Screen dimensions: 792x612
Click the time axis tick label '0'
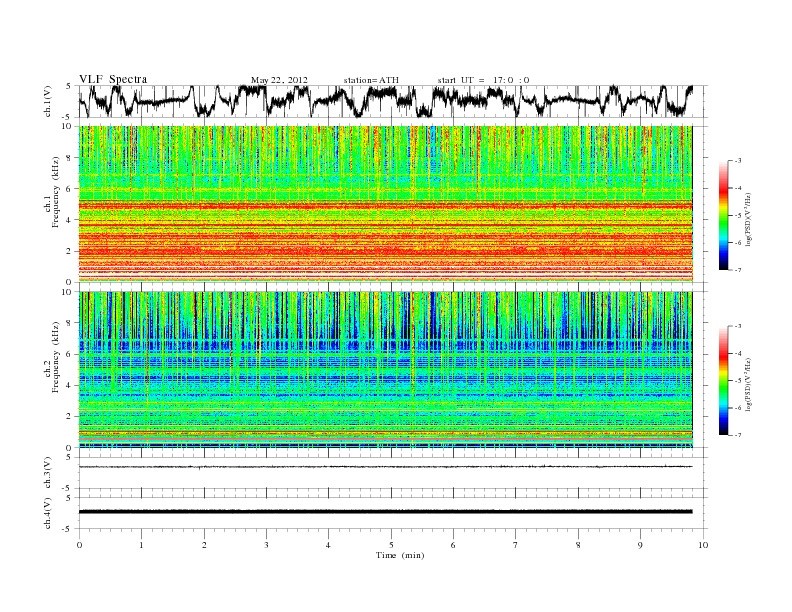click(79, 545)
